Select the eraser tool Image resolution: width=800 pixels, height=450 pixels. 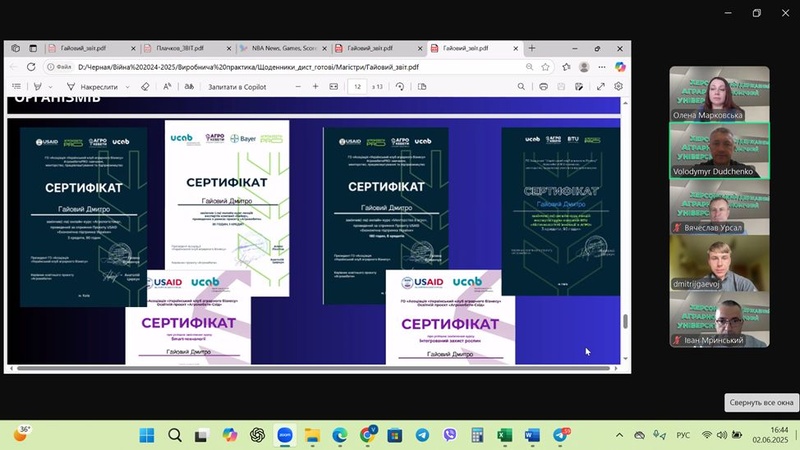coord(145,87)
